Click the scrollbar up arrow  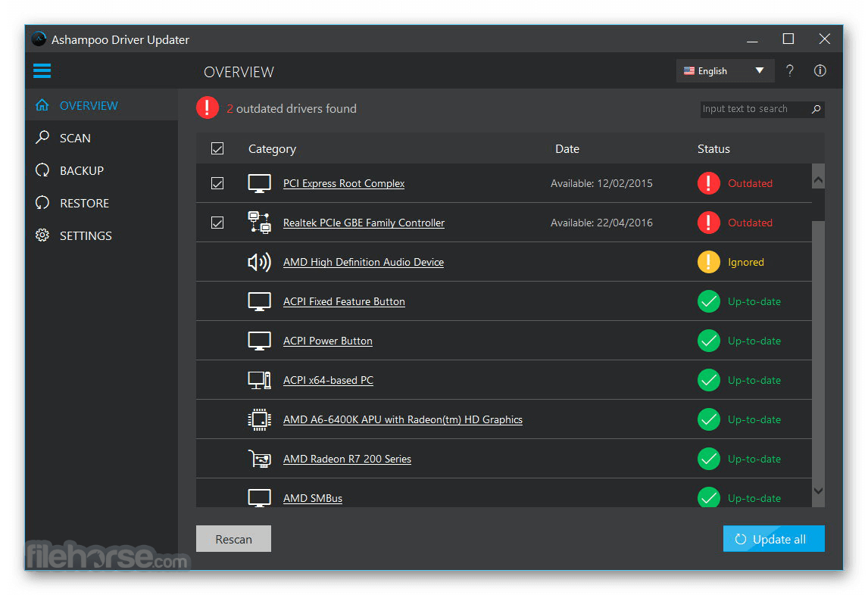(818, 179)
